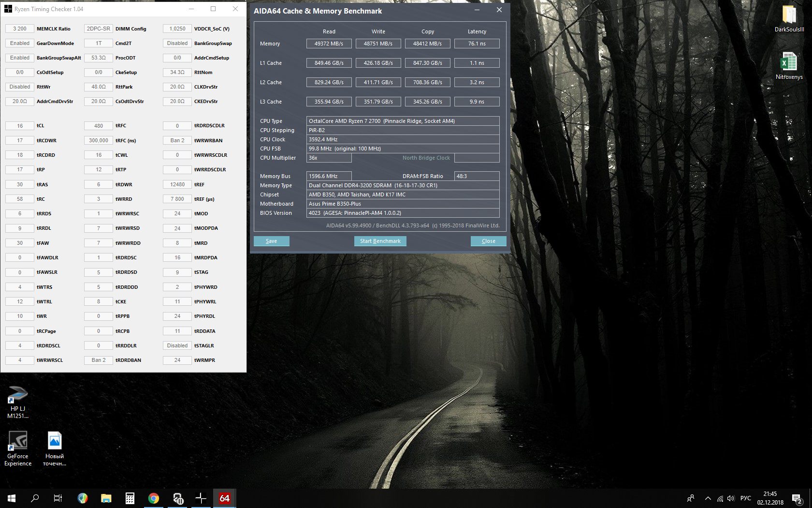Select the HP LJ M1251 desktop shortcut
This screenshot has width=812, height=508.
click(18, 403)
